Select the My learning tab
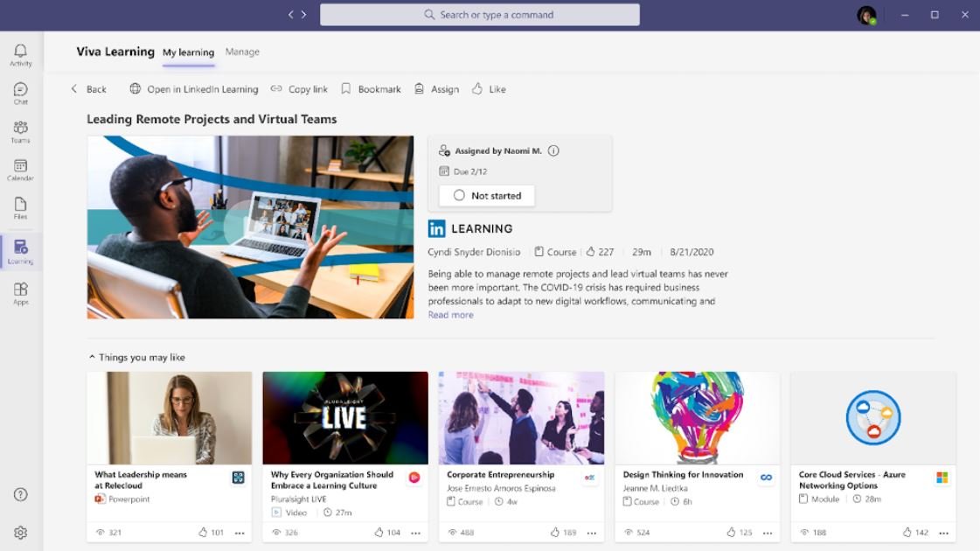 point(188,52)
